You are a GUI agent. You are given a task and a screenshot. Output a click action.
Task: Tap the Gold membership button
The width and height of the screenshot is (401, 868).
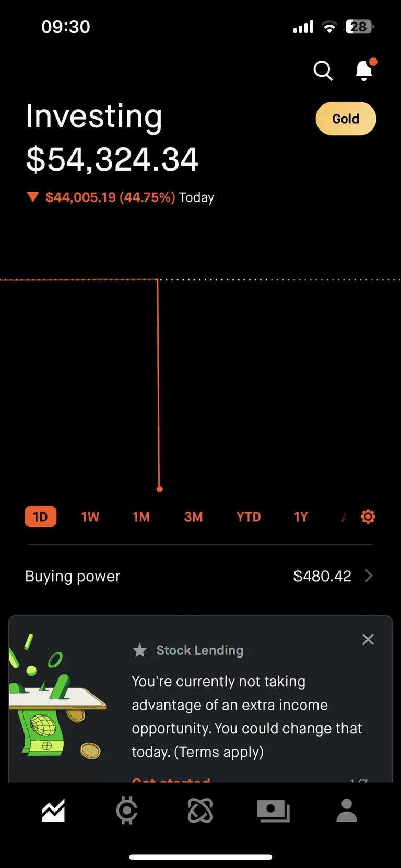pyautogui.click(x=346, y=119)
